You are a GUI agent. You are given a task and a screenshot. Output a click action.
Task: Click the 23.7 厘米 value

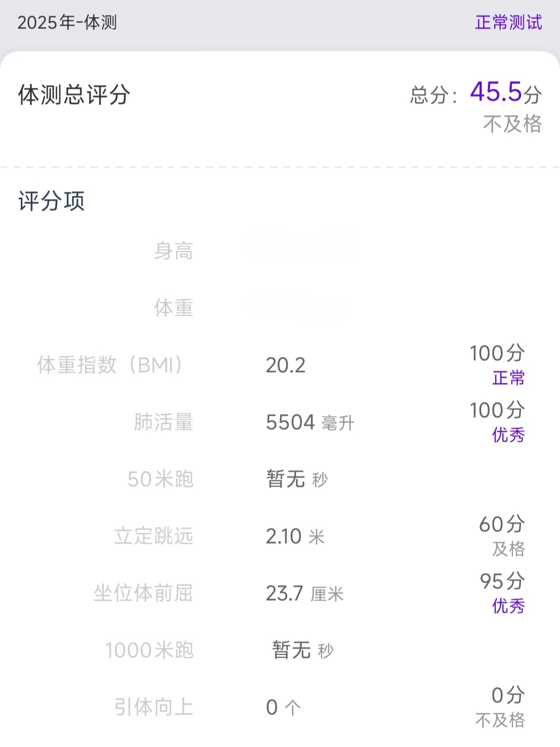pos(304,594)
